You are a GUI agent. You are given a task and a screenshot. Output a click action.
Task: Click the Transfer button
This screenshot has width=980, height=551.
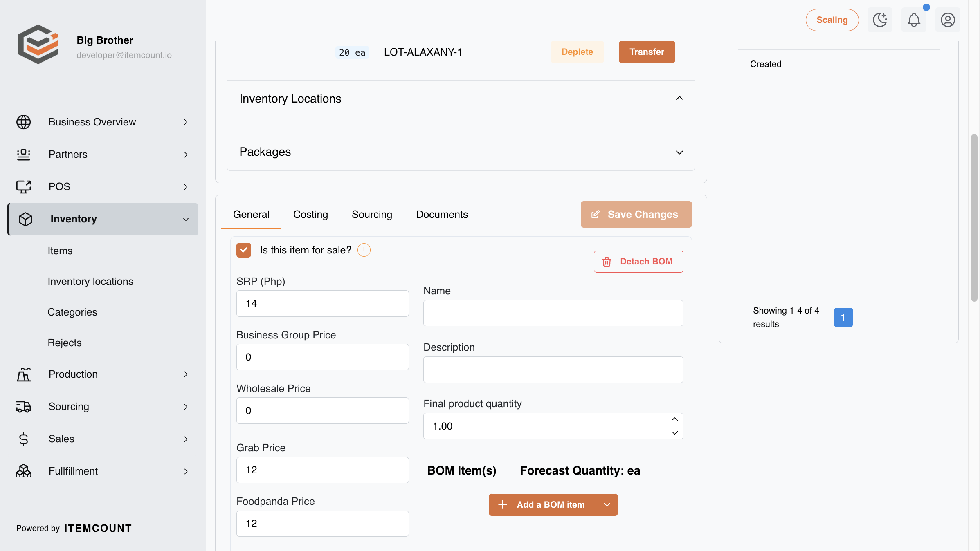[647, 52]
